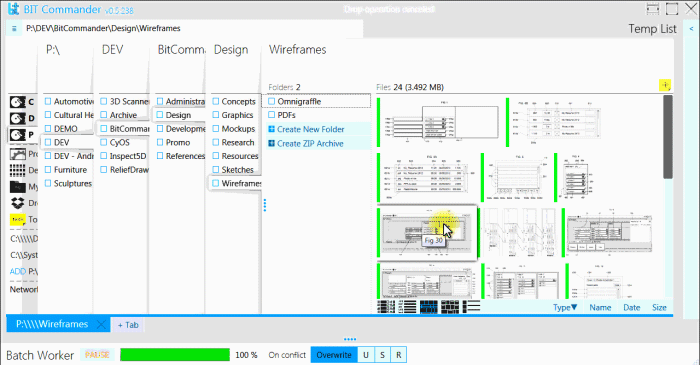Pause the Batch Worker

(97, 355)
